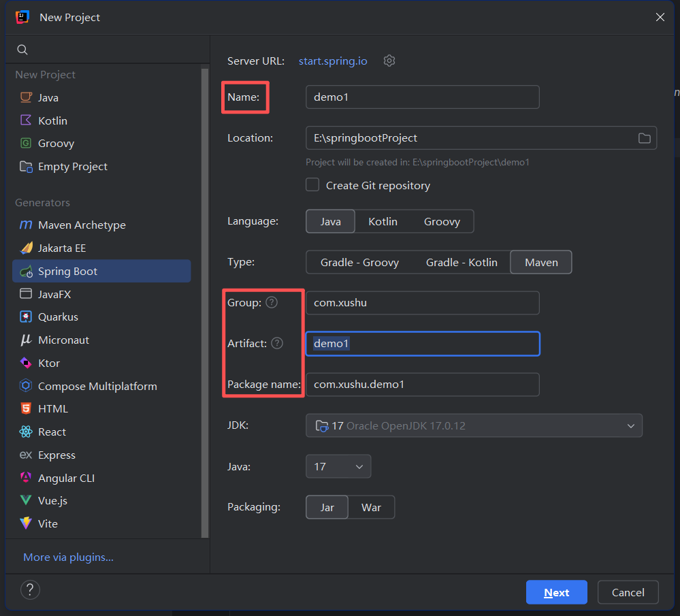Image resolution: width=680 pixels, height=616 pixels.
Task: Set packaging to War
Action: [x=371, y=507]
